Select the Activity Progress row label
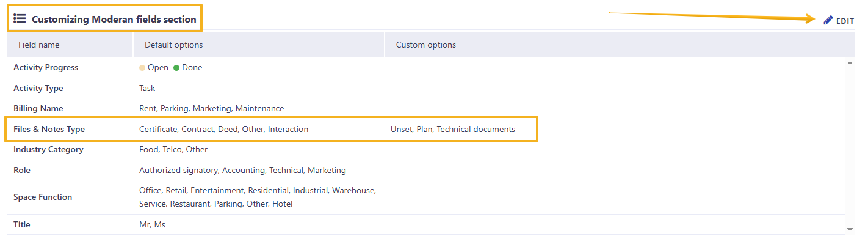This screenshot has height=247, width=868. [46, 67]
